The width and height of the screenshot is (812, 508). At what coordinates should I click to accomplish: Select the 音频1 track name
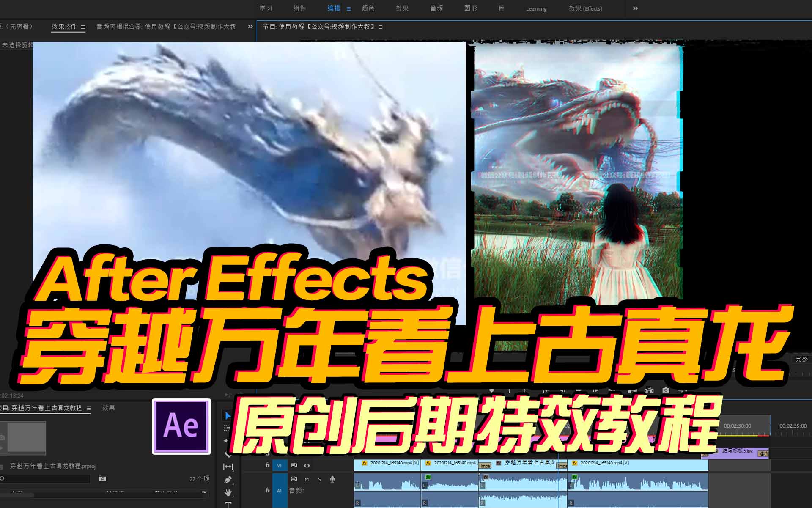(297, 491)
